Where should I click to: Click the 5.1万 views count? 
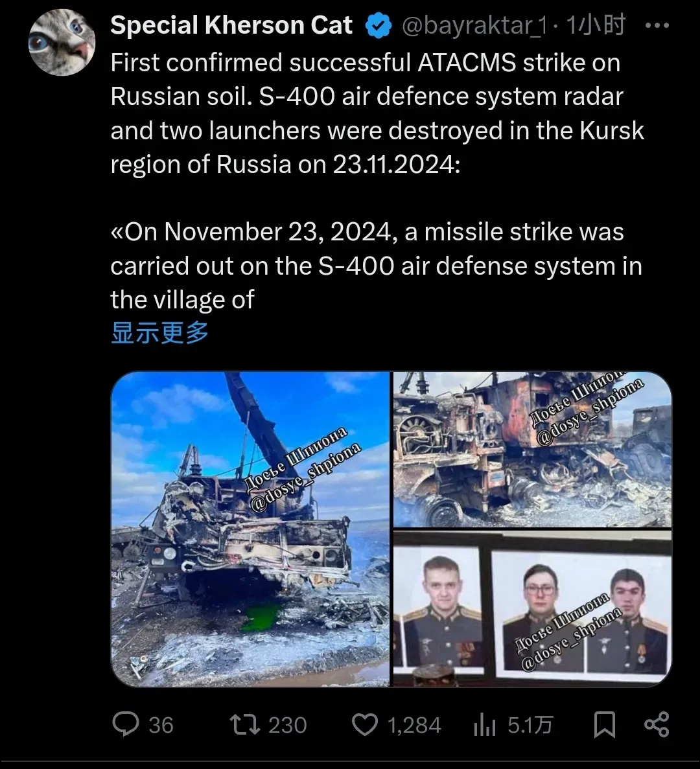[x=530, y=726]
